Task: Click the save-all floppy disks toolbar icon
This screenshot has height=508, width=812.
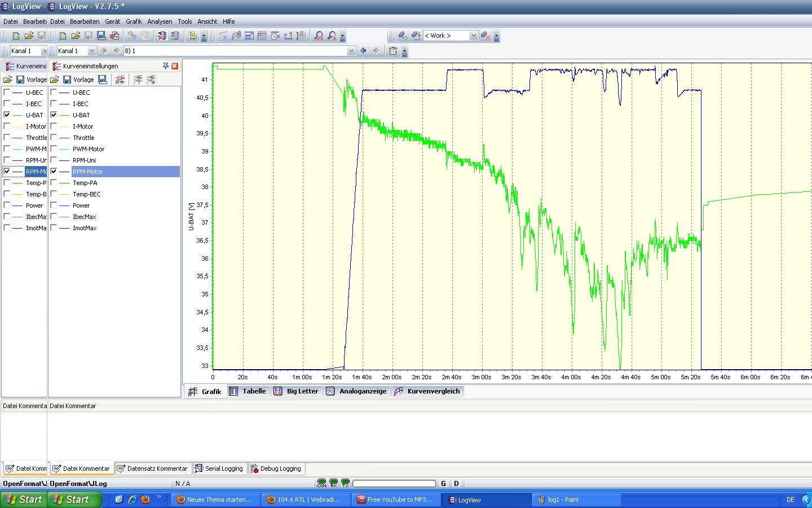Action: [101, 36]
